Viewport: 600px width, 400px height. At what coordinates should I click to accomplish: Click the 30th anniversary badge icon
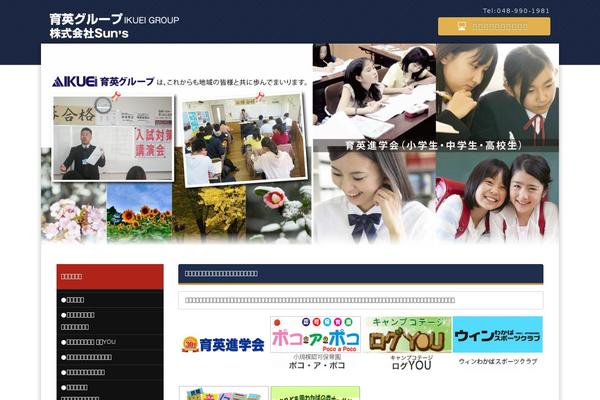coord(190,344)
